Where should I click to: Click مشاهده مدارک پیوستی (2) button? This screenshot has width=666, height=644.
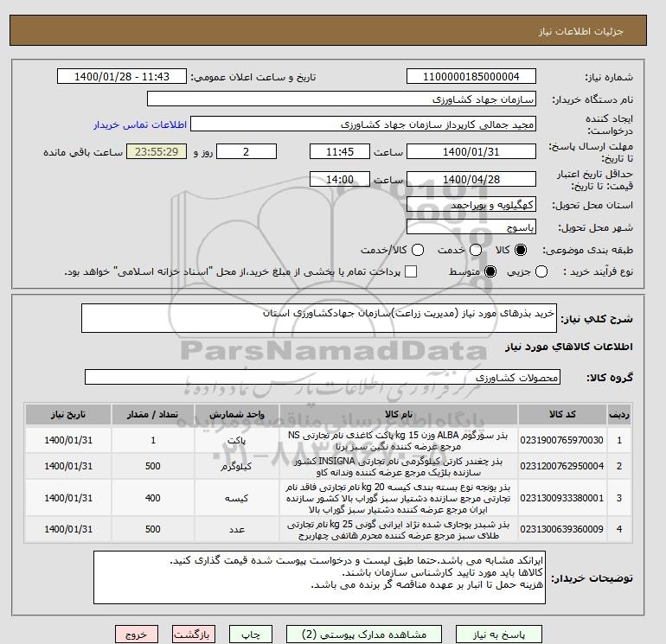coord(364,634)
